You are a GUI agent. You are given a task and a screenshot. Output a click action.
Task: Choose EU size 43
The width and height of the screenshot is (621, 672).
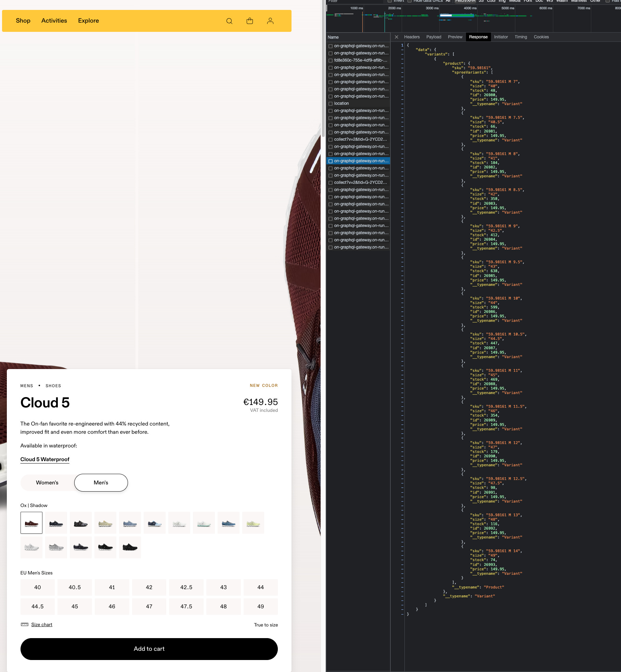point(223,587)
